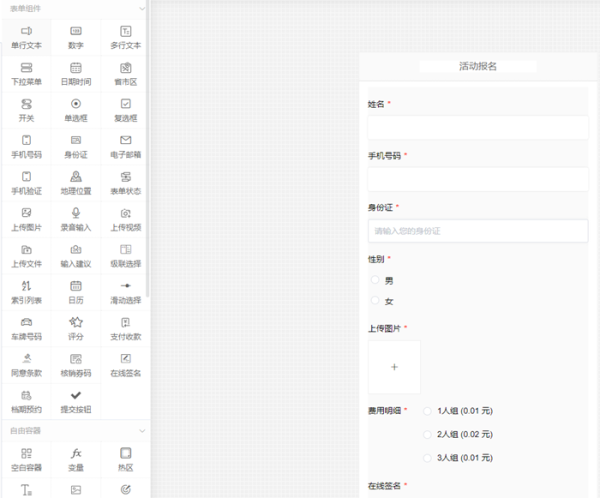Select the 滑动选择 slider component
600x498 pixels.
click(x=126, y=292)
